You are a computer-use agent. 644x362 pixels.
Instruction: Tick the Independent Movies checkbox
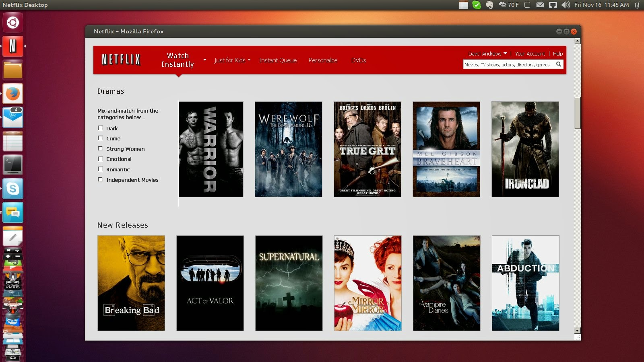point(100,180)
